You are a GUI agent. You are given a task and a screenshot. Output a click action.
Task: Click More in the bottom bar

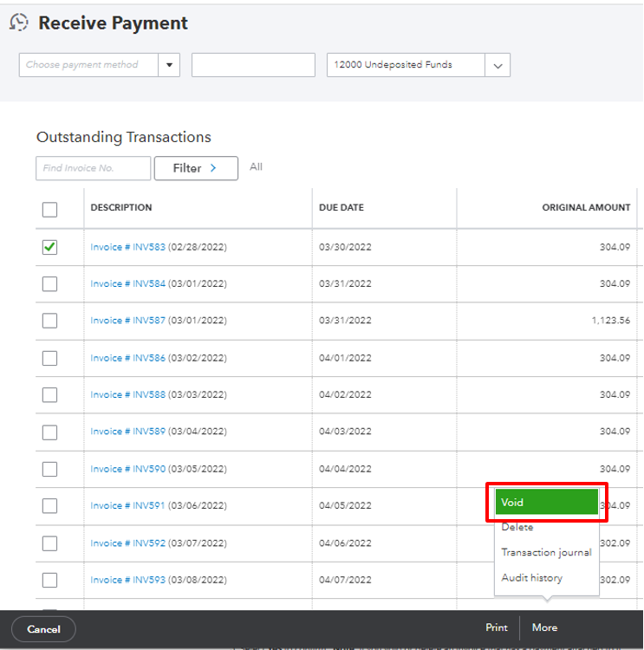tap(544, 627)
